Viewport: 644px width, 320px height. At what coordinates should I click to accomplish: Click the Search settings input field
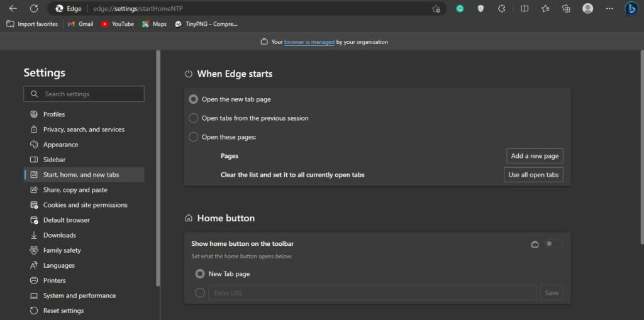pyautogui.click(x=84, y=94)
